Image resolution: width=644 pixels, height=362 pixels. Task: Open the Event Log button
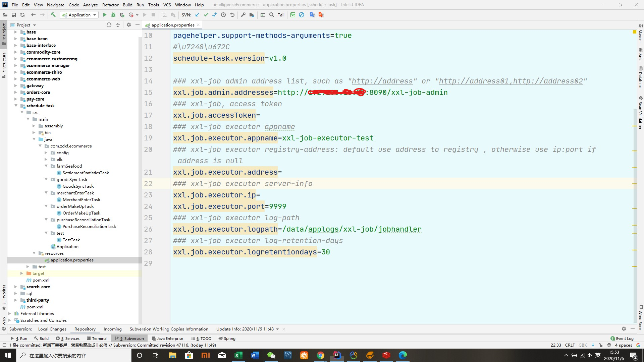point(622,339)
